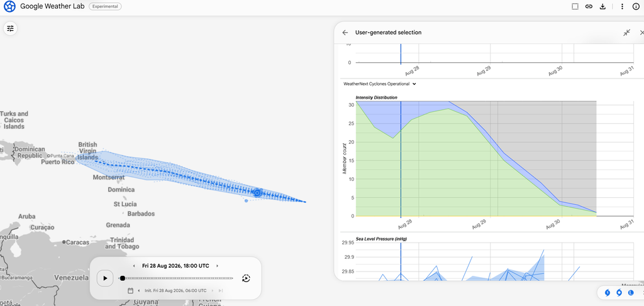Screen dimensions: 644x306
Task: Click the Google Weather Lab logo
Action: (10, 6)
